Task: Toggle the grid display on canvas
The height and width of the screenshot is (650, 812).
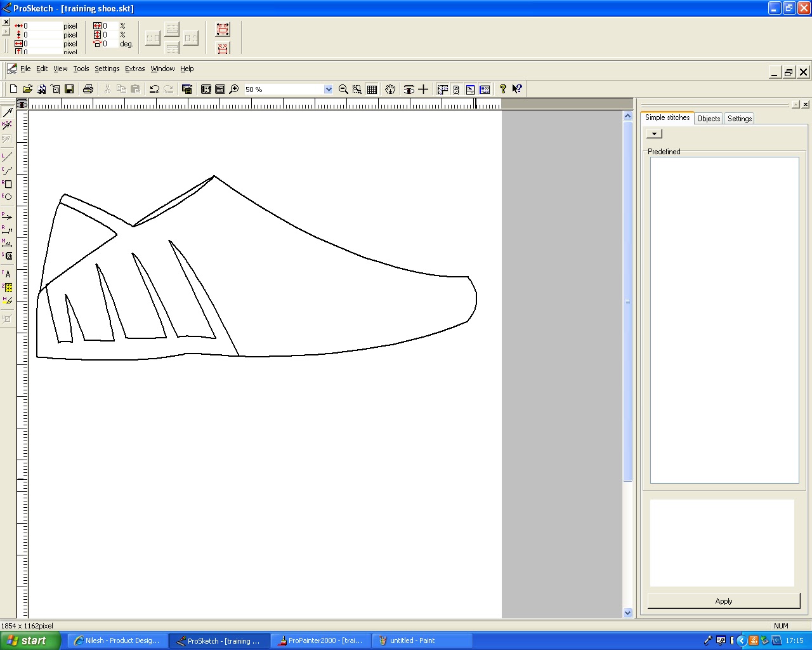Action: [x=374, y=89]
